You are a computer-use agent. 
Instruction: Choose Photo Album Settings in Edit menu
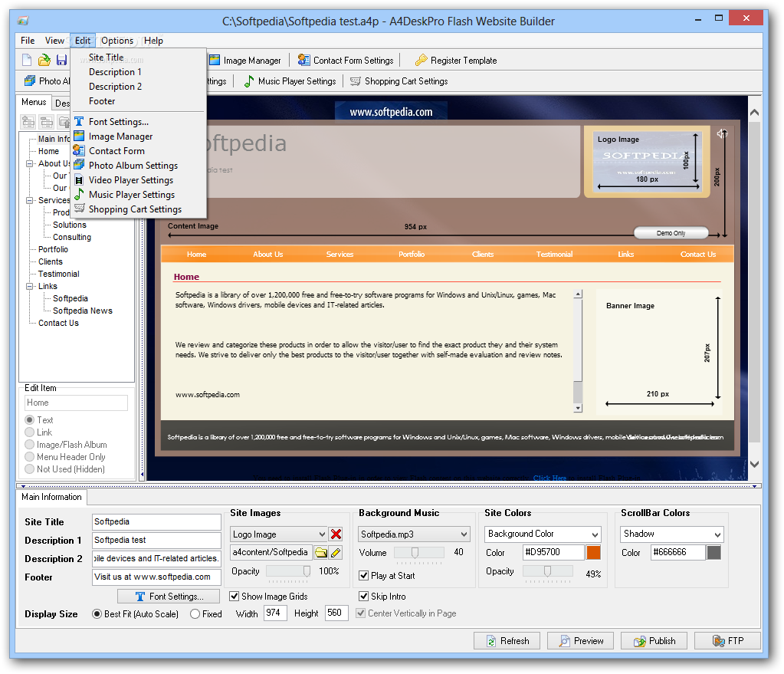pos(139,165)
